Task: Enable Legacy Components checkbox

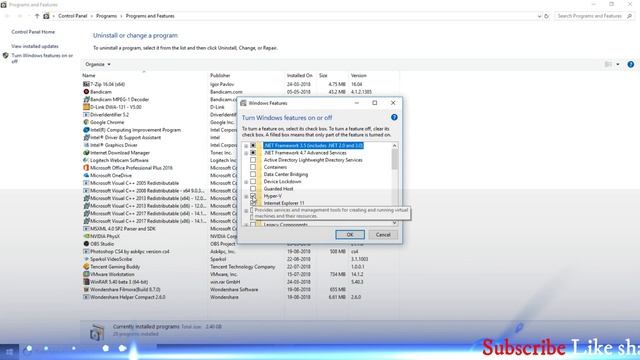Action: click(253, 224)
